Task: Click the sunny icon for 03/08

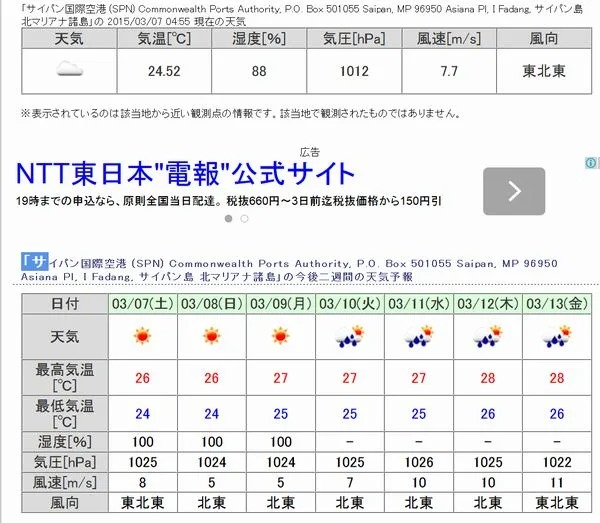Action: coord(210,336)
